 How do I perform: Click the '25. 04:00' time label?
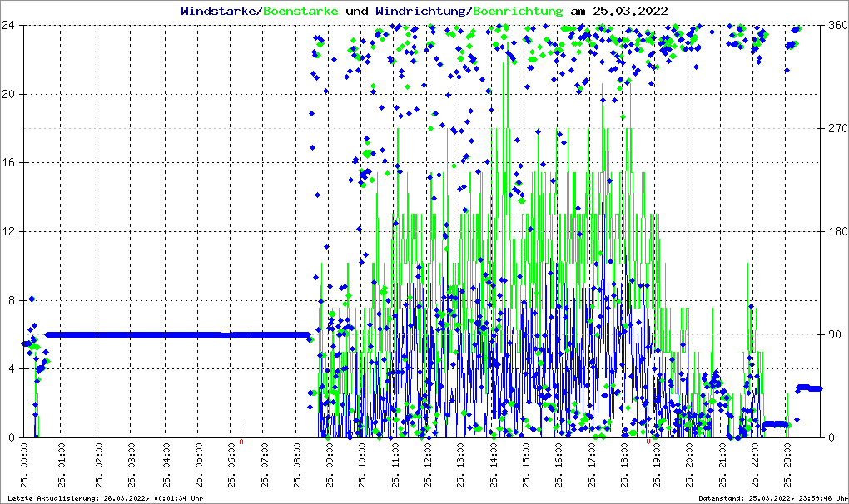pos(166,465)
